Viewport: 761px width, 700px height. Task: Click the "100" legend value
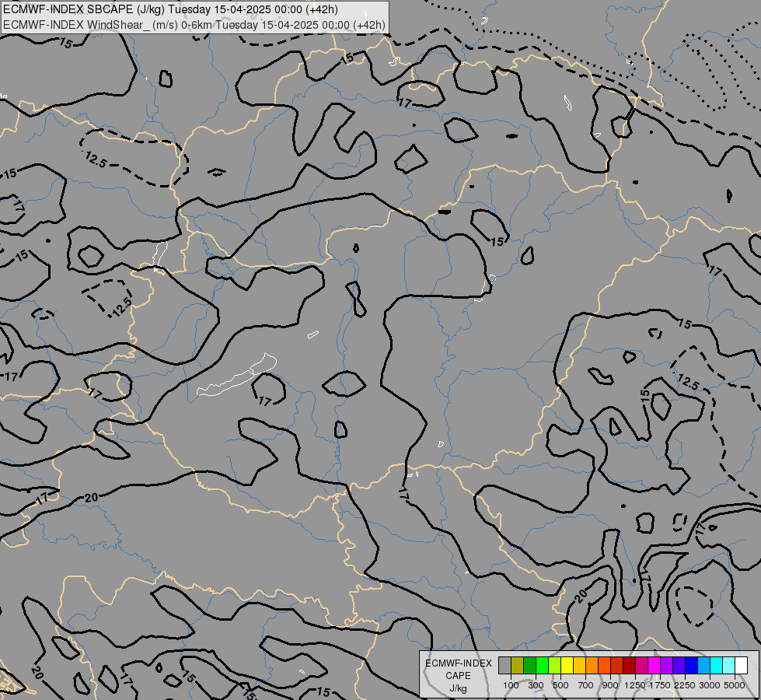511,685
